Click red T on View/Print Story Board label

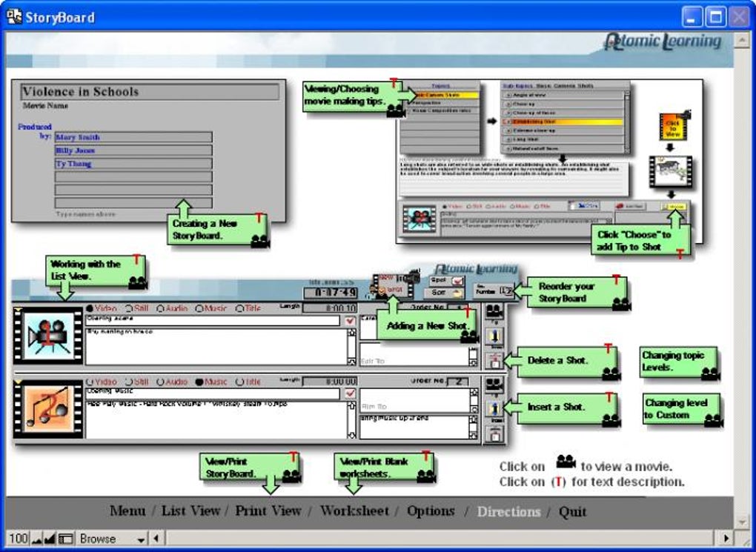point(294,456)
